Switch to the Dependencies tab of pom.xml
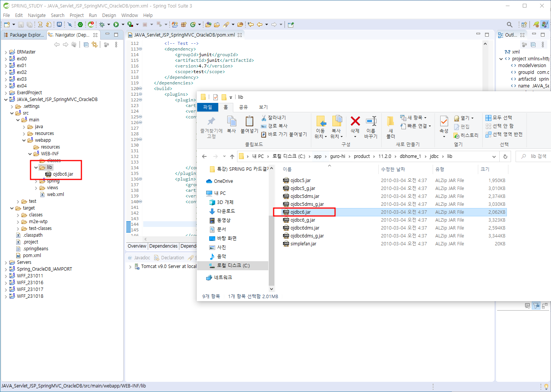Screen dimensions: 551x392 click(x=163, y=246)
